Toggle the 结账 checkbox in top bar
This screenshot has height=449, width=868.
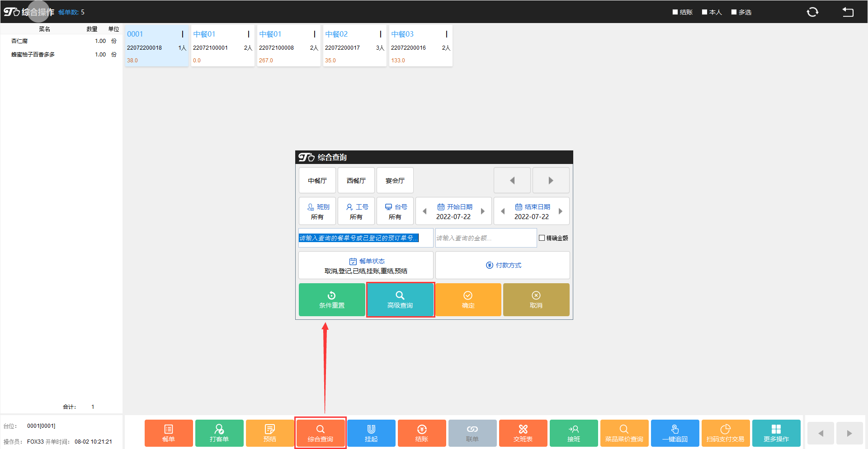675,12
